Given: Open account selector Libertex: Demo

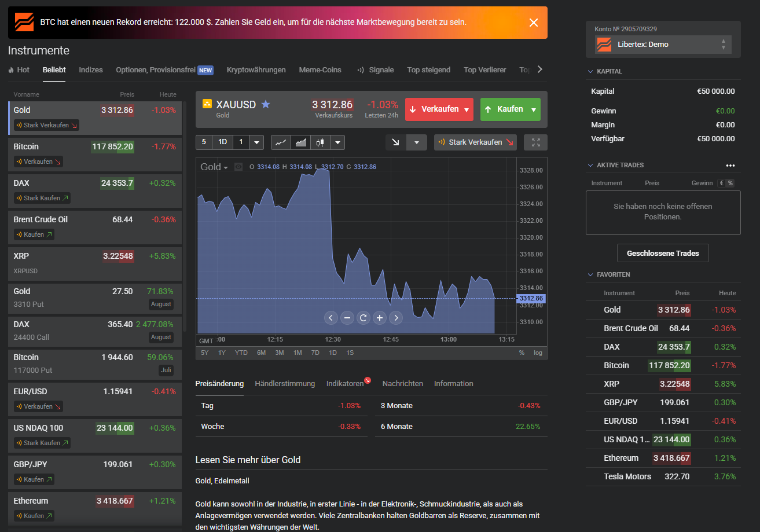Looking at the screenshot, I should click(663, 44).
